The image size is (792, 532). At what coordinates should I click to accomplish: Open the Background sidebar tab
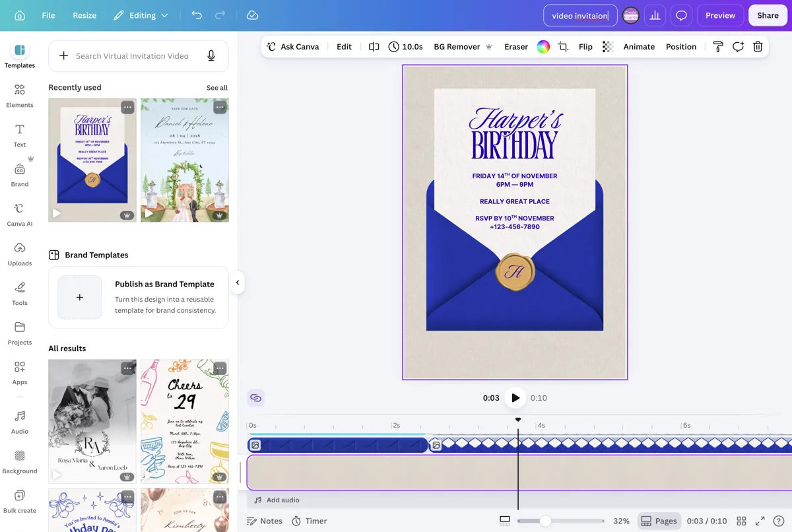[20, 462]
